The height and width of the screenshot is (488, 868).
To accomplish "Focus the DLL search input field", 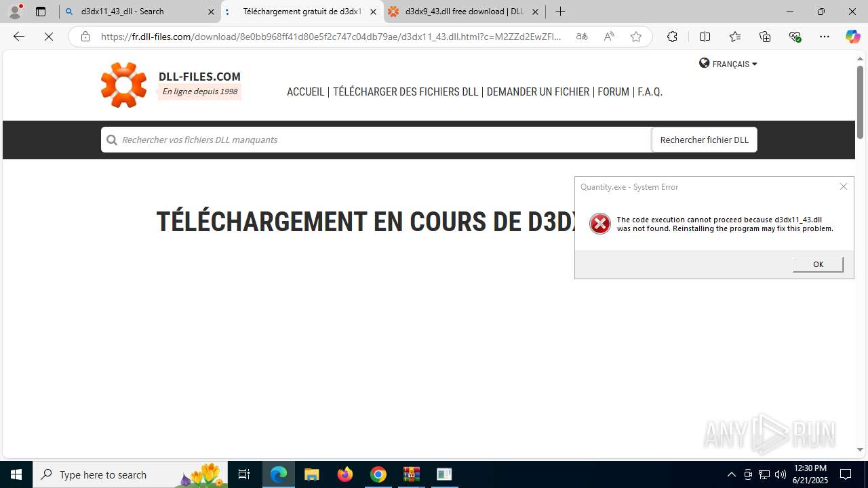I will (376, 140).
